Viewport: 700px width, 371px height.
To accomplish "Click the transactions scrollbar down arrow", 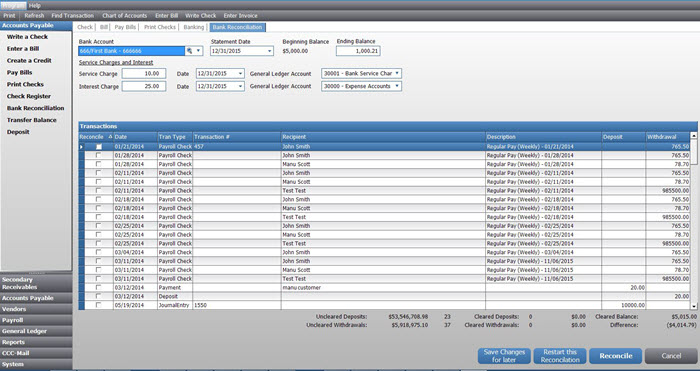I will tap(694, 306).
